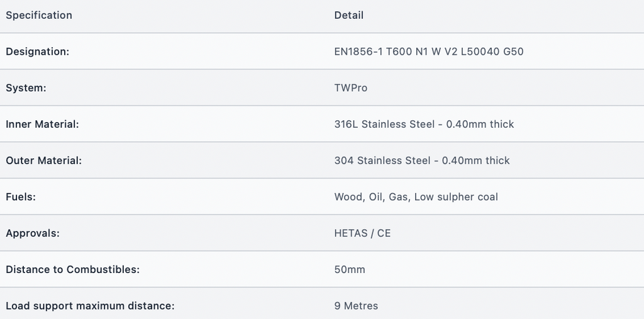The image size is (644, 319).
Task: Select the Fuels row label
Action: pyautogui.click(x=21, y=197)
